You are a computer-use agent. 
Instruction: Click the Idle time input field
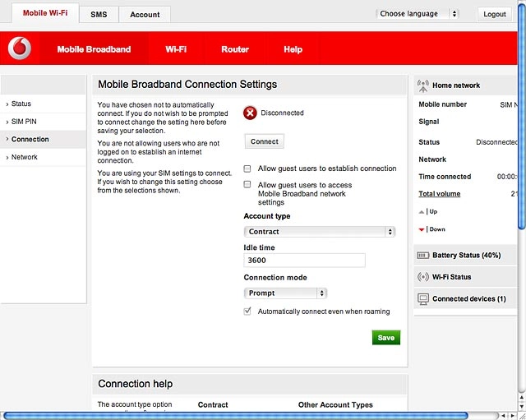(x=304, y=261)
